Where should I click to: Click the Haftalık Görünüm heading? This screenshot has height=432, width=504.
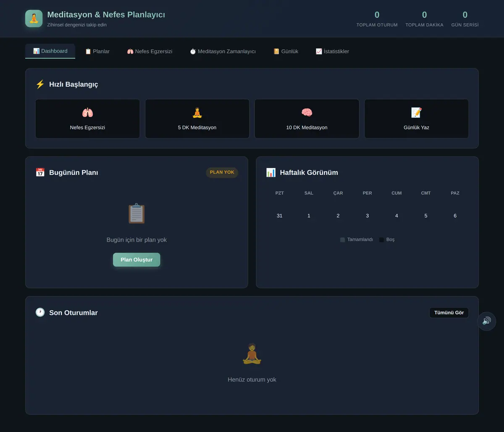tap(309, 173)
